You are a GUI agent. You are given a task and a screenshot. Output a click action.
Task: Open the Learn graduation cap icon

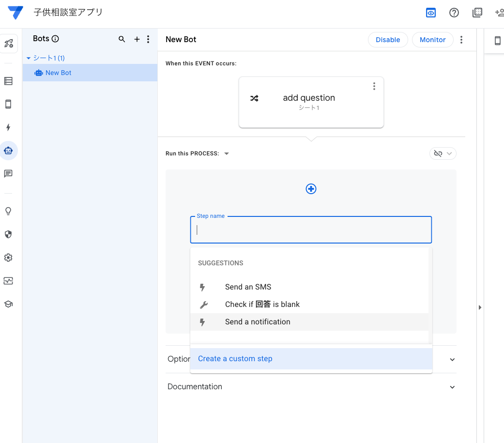[x=8, y=304]
